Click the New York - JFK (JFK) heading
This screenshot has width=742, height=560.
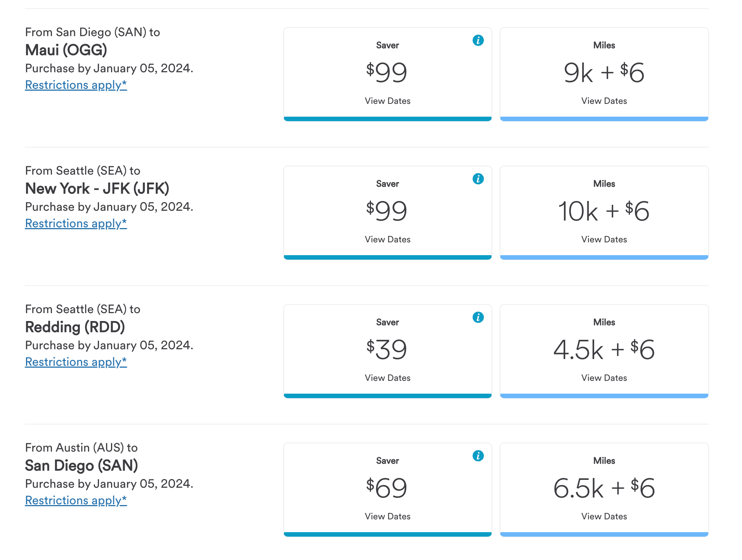(97, 189)
